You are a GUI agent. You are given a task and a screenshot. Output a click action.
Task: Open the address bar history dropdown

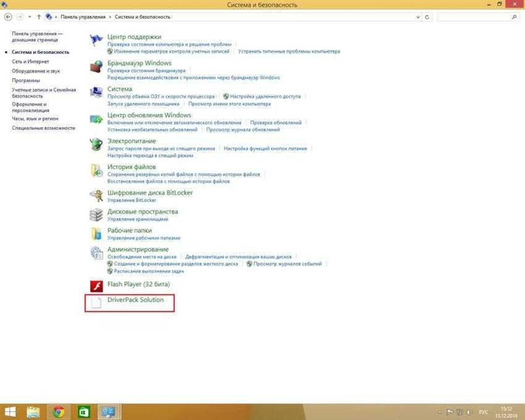418,17
